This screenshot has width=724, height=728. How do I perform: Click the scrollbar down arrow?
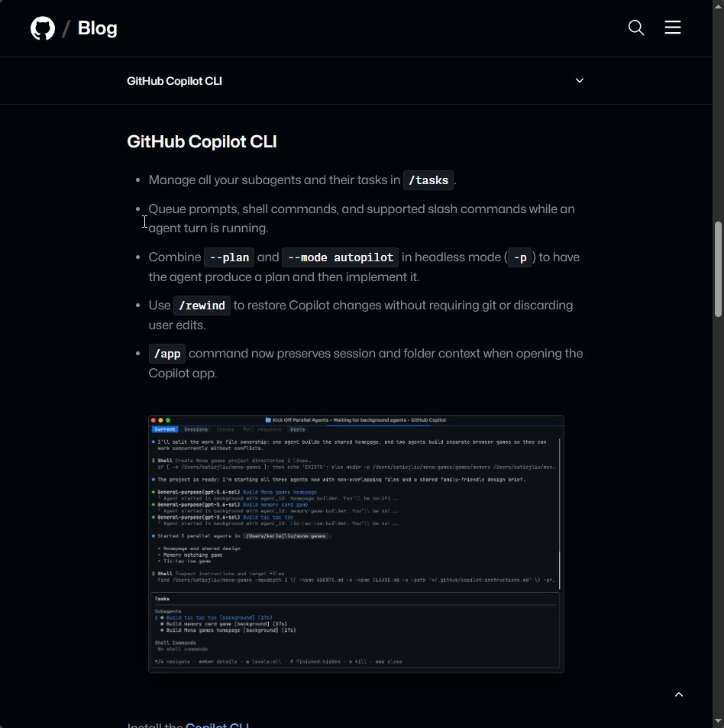pyautogui.click(x=718, y=722)
